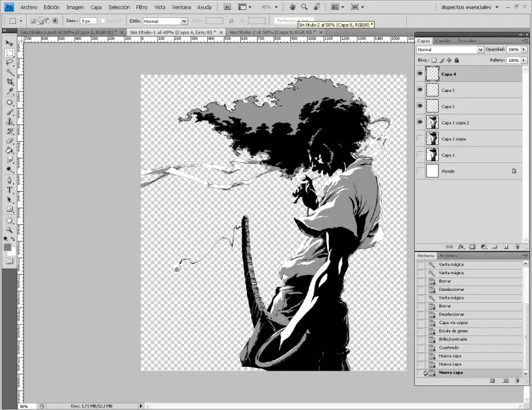Select the History Brush tool
Image resolution: width=532 pixels, height=410 pixels.
tap(9, 131)
